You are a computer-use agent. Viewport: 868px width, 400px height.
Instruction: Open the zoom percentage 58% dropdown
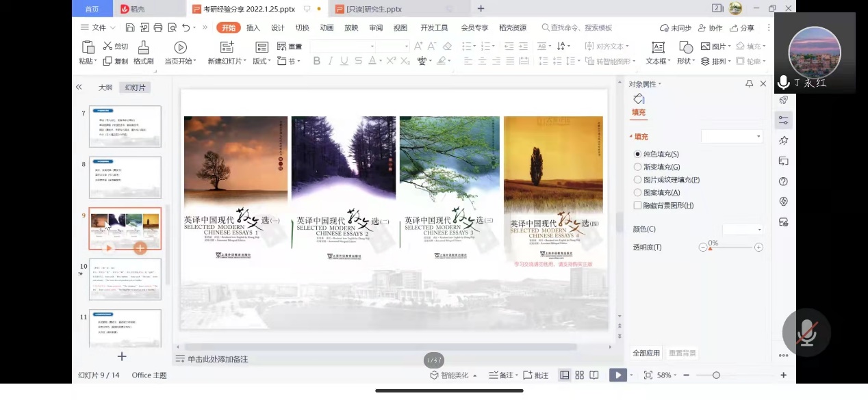(667, 375)
